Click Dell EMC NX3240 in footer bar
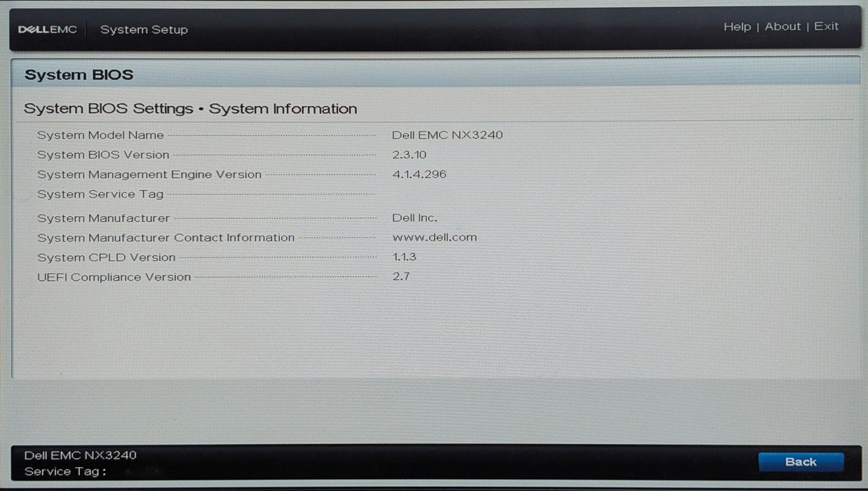Viewport: 868px width, 491px height. tap(81, 455)
